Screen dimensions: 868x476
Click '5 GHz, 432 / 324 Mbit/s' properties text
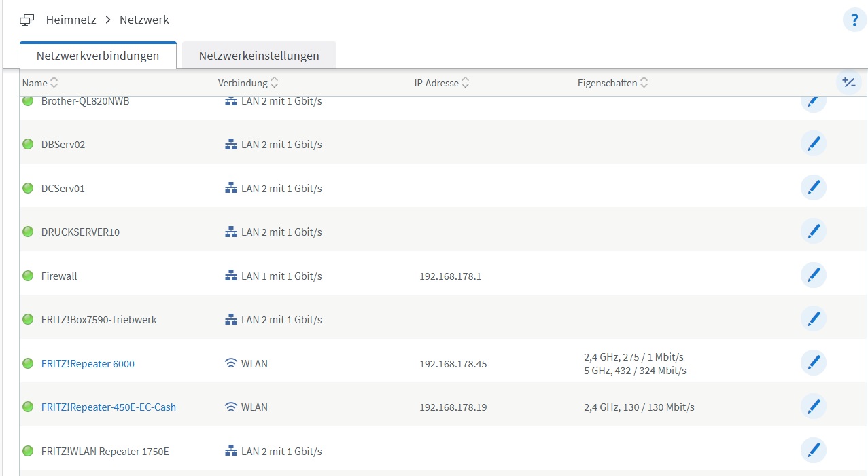(635, 371)
